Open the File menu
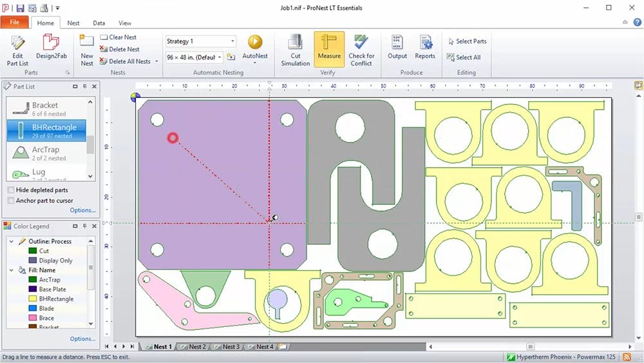Image resolution: width=644 pixels, height=363 pixels. click(14, 23)
